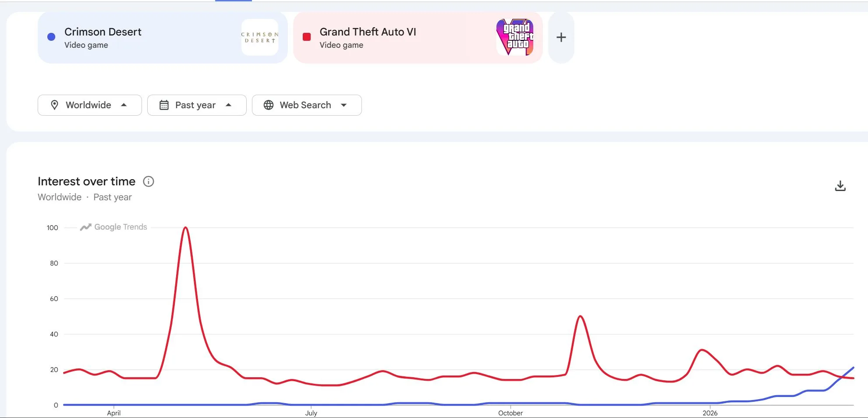This screenshot has width=868, height=418.
Task: Click the Crimson Desert thumbnail image
Action: point(259,37)
